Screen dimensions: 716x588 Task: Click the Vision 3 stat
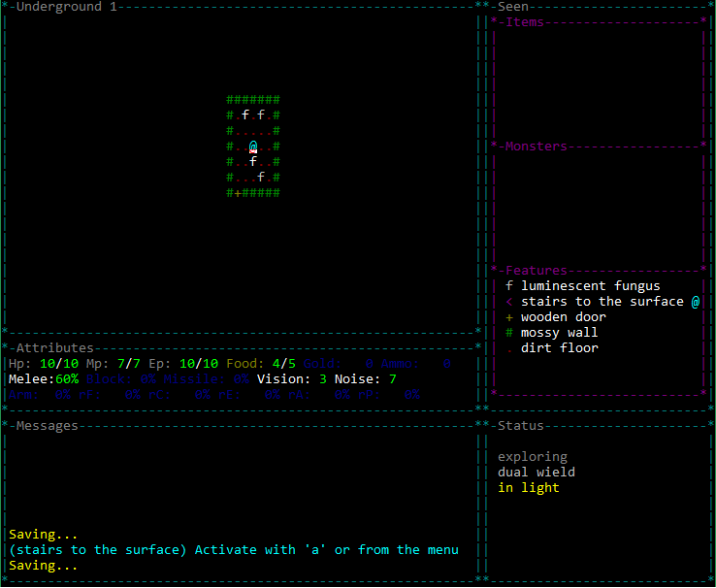pos(292,379)
